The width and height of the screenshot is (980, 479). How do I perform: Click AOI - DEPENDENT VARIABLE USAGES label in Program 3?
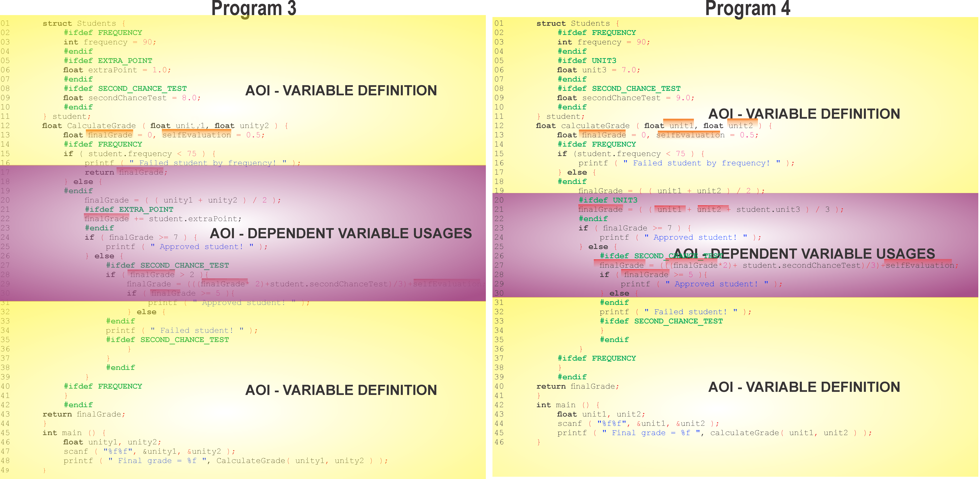(x=341, y=233)
